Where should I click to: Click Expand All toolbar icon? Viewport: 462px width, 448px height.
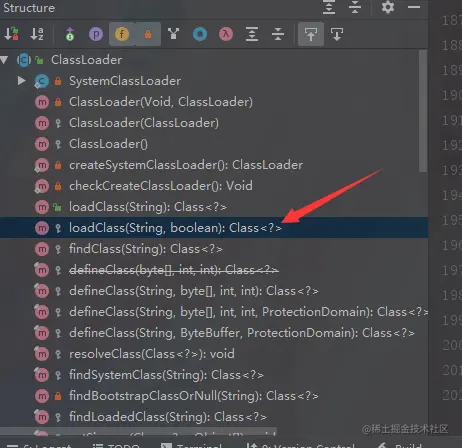252,34
